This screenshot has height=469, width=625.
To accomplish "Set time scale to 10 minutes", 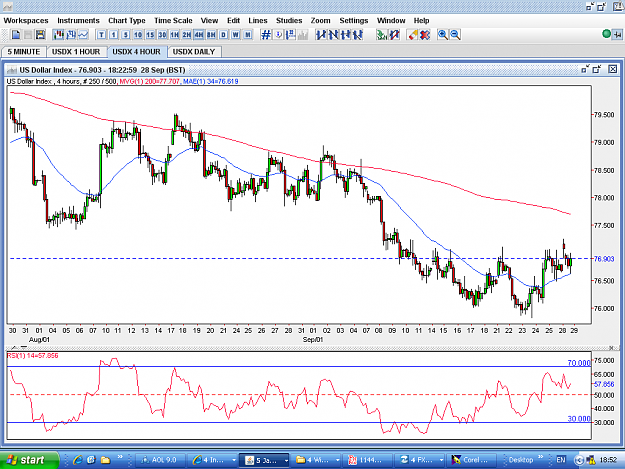I will [x=138, y=35].
